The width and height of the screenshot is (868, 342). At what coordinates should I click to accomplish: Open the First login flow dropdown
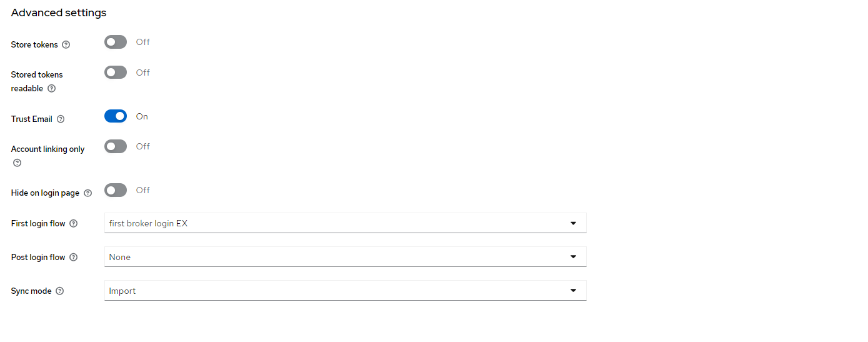pyautogui.click(x=345, y=223)
